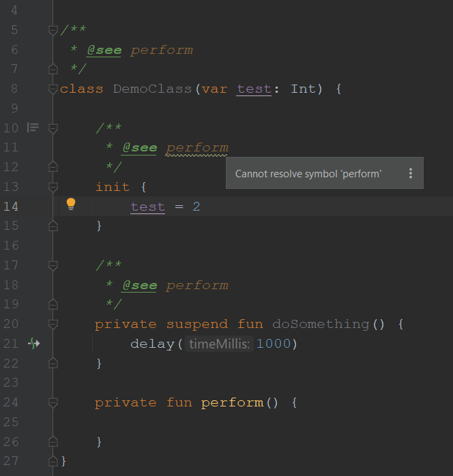Click the 'DemoClass' class name
Viewport: 453px width, 476px height.
tap(152, 89)
